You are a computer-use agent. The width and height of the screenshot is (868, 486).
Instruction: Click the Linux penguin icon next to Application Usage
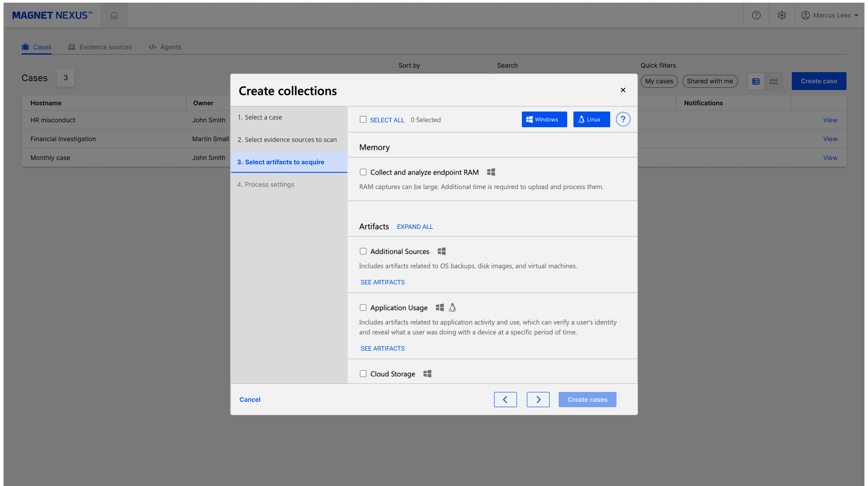[x=452, y=307]
